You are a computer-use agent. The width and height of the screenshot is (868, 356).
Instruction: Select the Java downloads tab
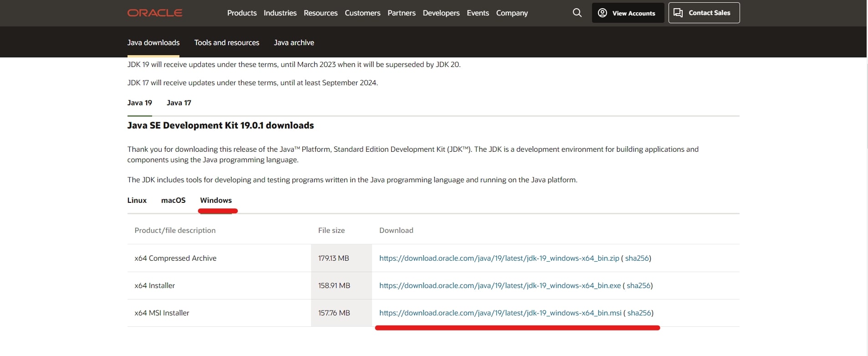point(153,42)
